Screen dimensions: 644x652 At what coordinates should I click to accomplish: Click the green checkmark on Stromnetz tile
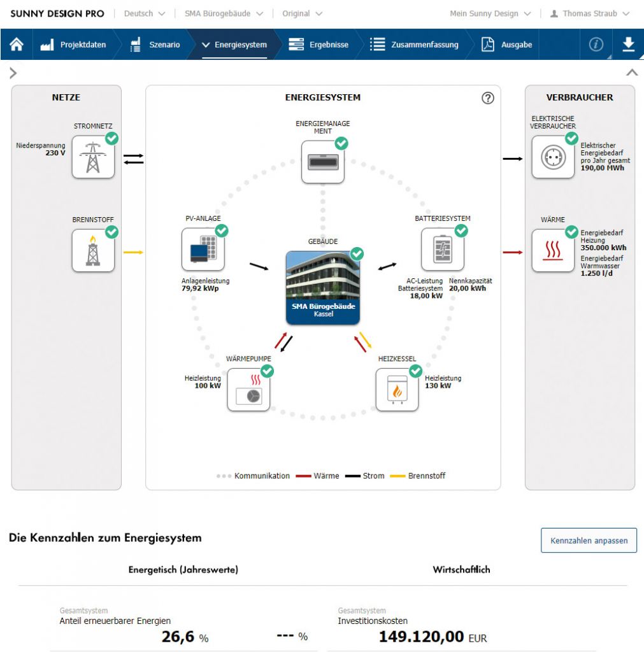coord(111,138)
